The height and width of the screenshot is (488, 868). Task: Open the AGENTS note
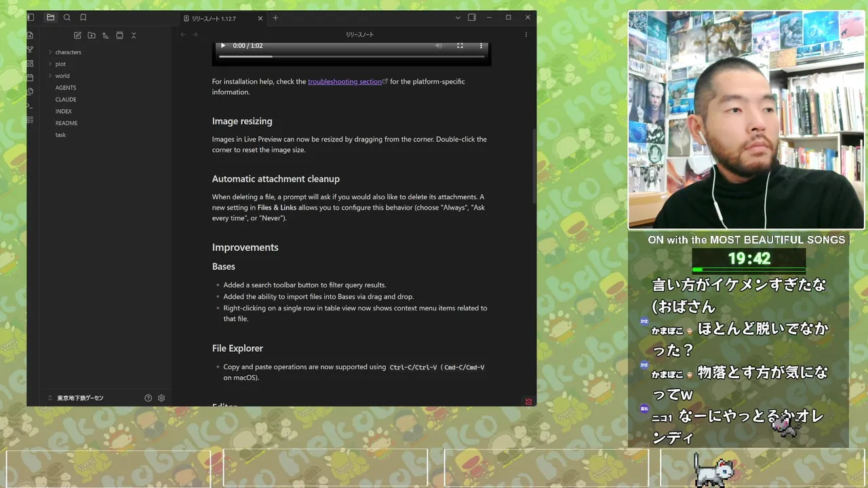click(x=66, y=87)
